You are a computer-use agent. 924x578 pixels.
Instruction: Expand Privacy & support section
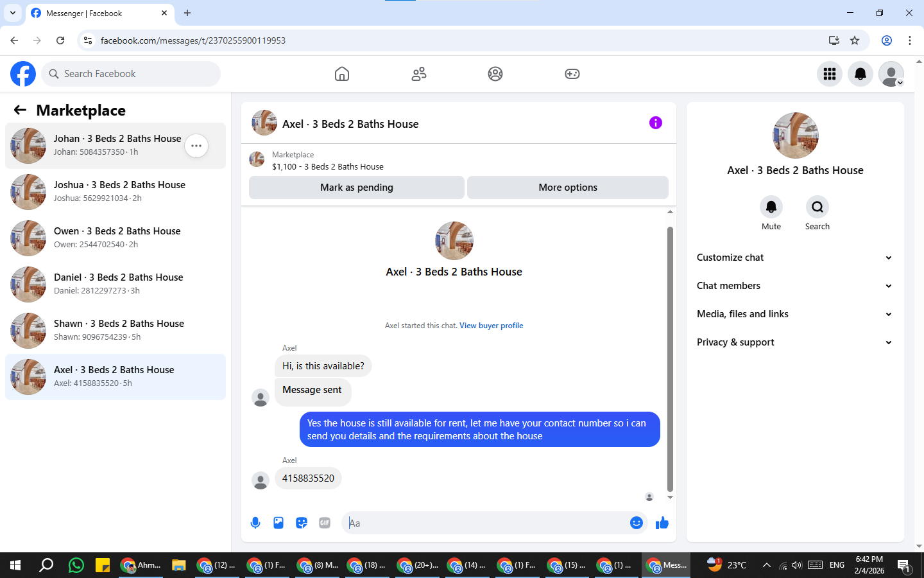click(795, 342)
